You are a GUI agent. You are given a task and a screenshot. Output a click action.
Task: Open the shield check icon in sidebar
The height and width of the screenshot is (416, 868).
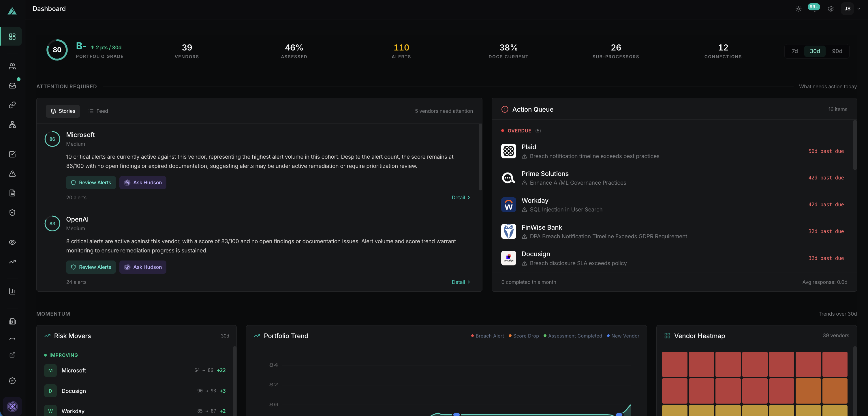point(12,213)
